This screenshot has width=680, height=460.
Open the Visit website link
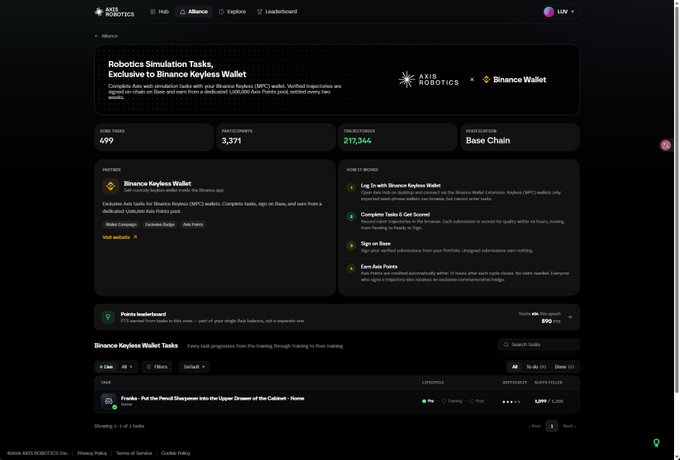click(x=116, y=237)
